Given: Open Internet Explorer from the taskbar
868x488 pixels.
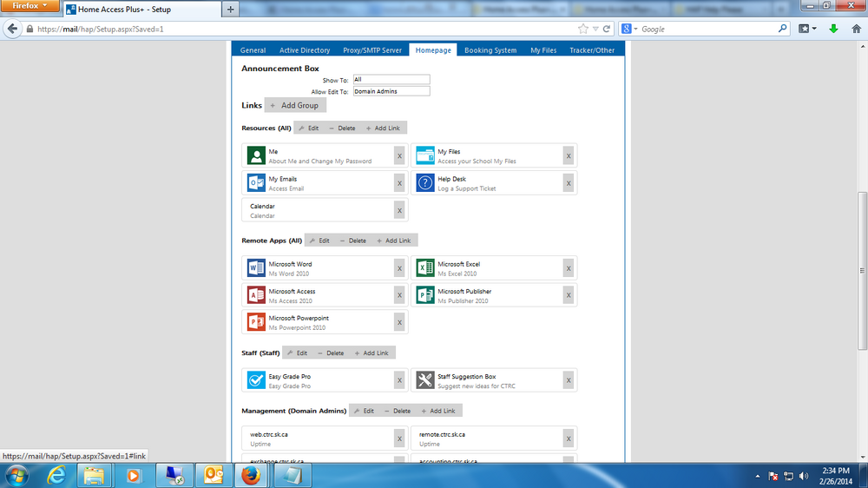Looking at the screenshot, I should [56, 476].
